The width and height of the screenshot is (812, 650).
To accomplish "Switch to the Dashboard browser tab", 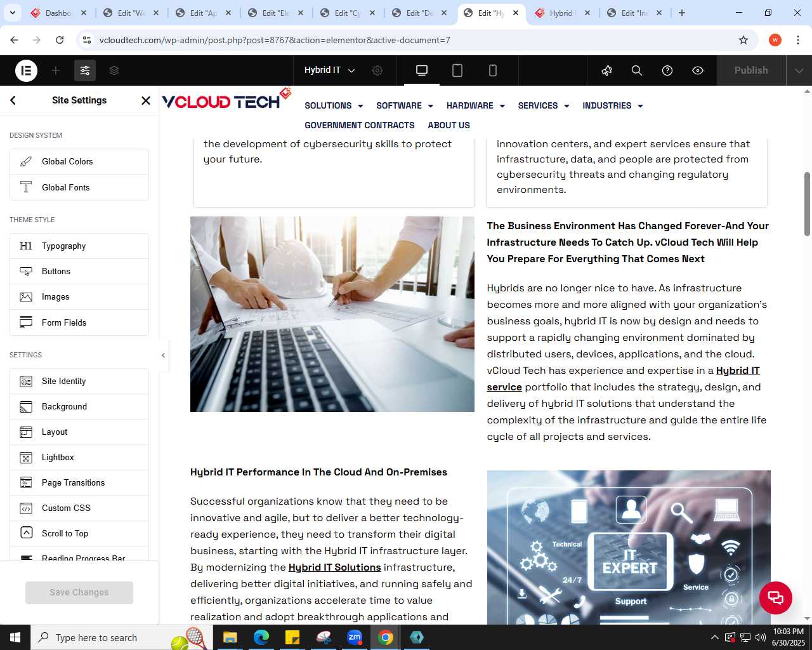I will coord(58,13).
